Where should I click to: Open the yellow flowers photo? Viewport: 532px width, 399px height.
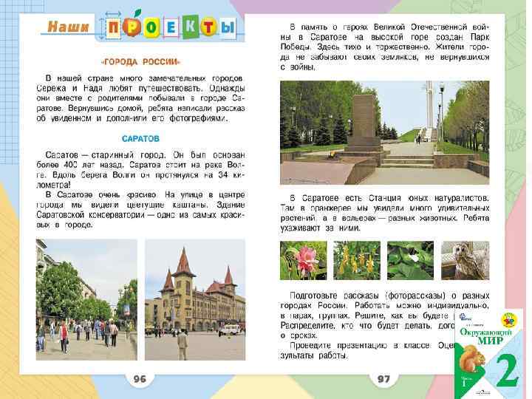click(x=357, y=260)
